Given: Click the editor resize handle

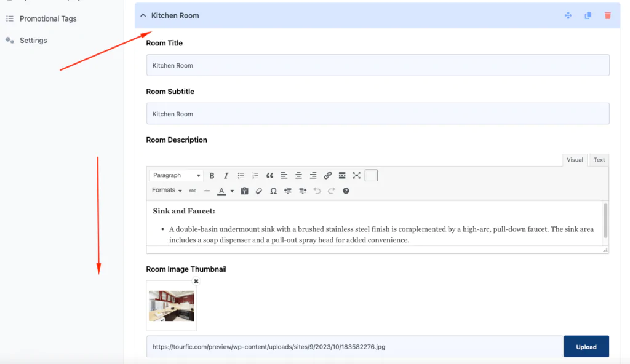Looking at the screenshot, I should click(x=605, y=250).
